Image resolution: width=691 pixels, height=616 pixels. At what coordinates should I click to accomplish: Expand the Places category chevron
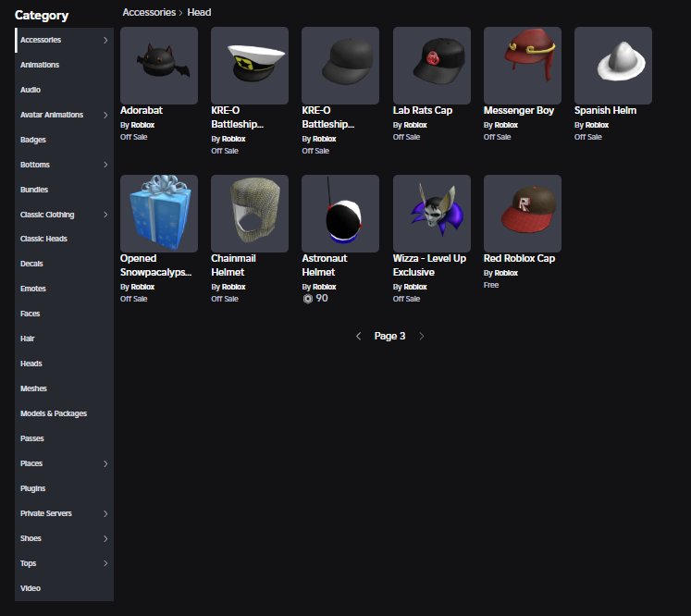pos(105,463)
